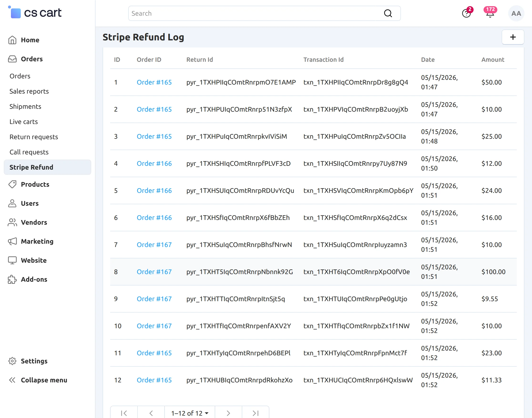Image resolution: width=532 pixels, height=418 pixels.
Task: Click the Date column header
Action: point(428,60)
